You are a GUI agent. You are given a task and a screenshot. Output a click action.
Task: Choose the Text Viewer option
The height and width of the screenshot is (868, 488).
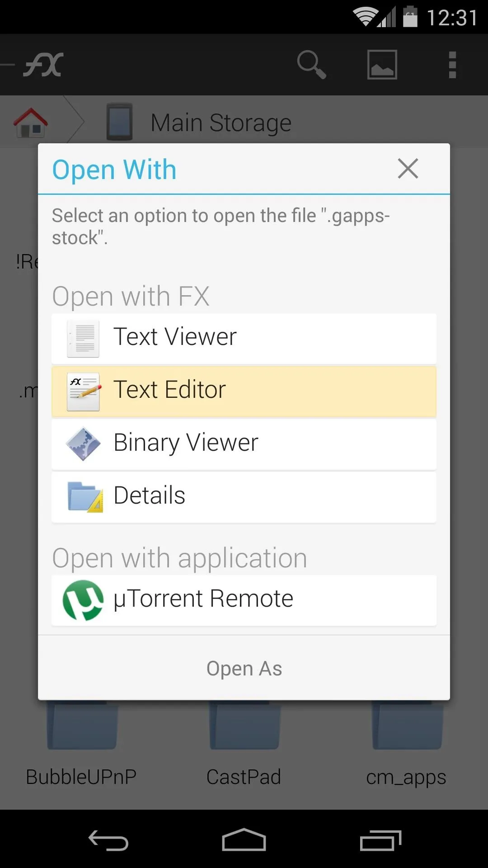(244, 338)
